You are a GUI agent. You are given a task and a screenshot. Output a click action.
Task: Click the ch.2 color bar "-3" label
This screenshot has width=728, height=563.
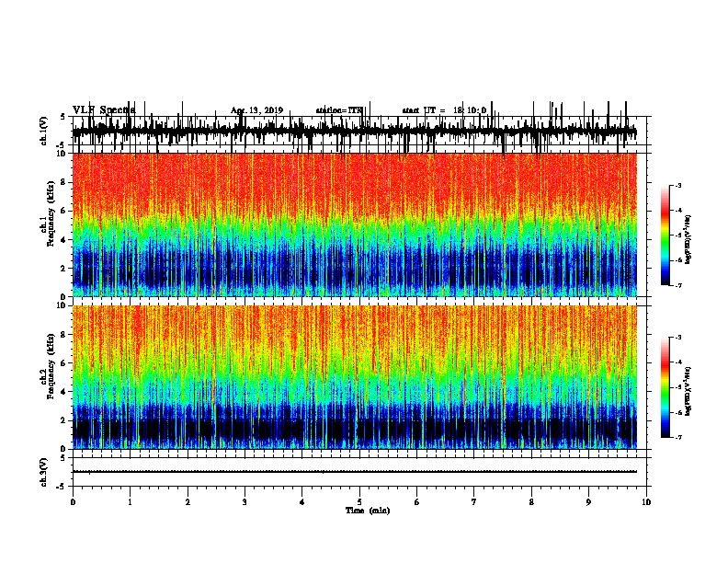click(x=678, y=338)
